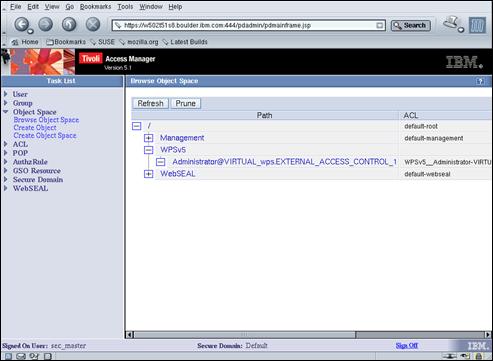Click the Address Book icon in status bar
This screenshot has height=361, width=493.
48,356
